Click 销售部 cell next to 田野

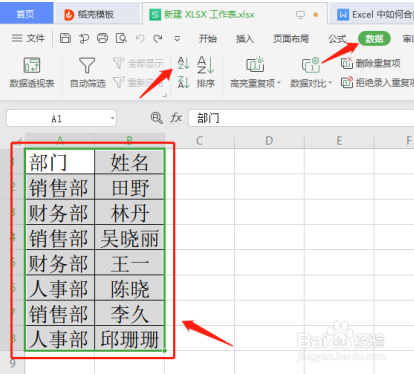tap(60, 187)
